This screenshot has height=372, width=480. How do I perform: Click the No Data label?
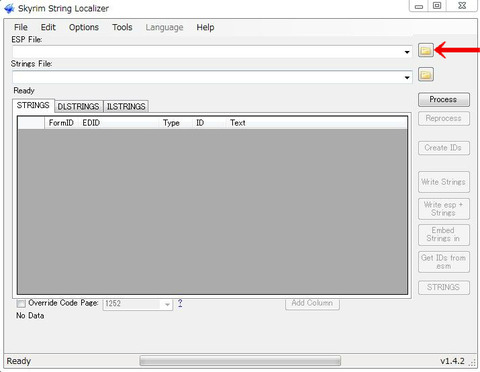tap(30, 316)
